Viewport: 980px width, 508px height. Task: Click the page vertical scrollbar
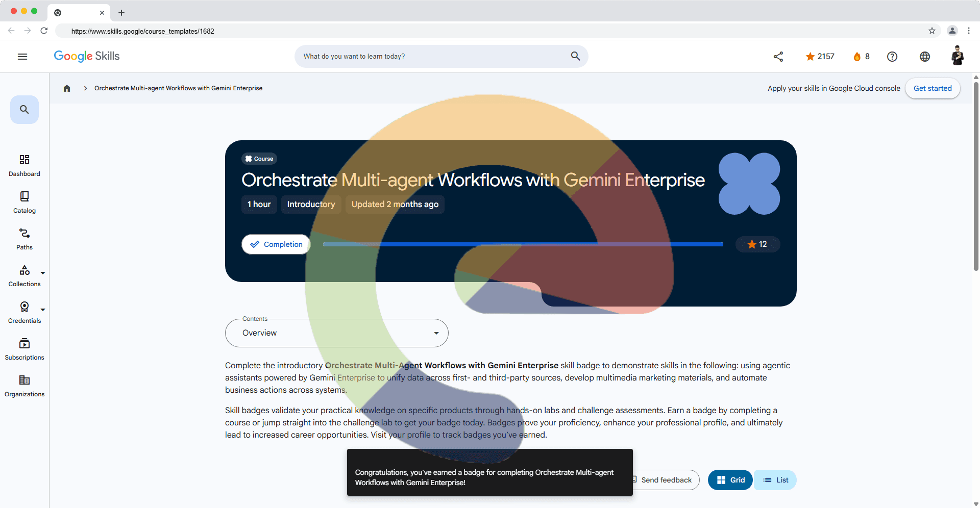pos(976,176)
